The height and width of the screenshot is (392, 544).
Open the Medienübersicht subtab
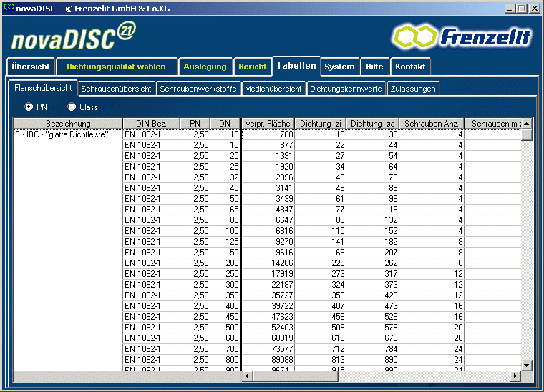[x=273, y=89]
